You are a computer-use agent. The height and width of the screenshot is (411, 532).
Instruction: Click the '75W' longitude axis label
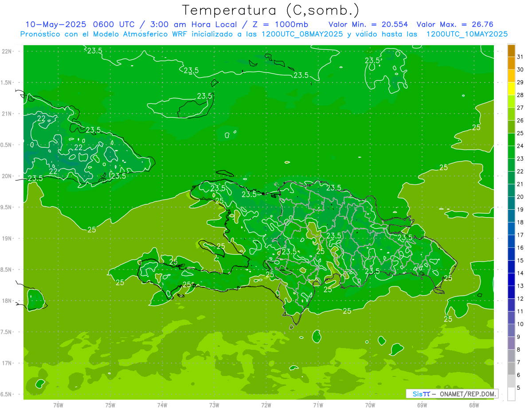tap(110, 405)
